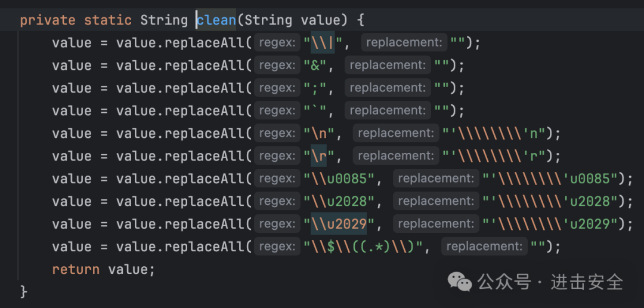
Task: Click the static keyword in method signature
Action: click(x=108, y=20)
